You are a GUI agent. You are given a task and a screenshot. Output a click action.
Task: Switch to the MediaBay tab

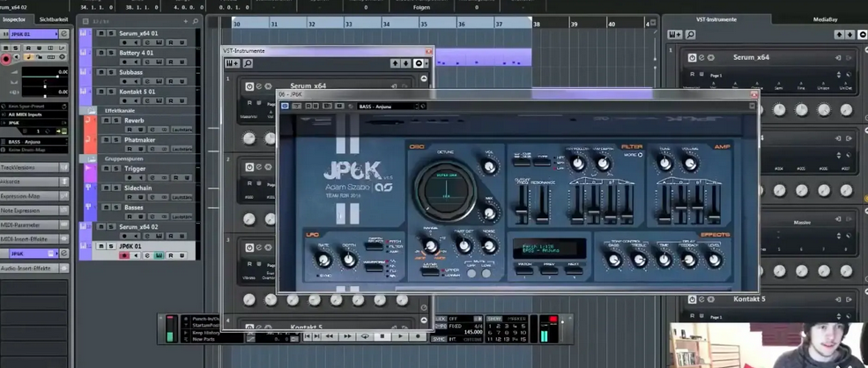tap(825, 19)
